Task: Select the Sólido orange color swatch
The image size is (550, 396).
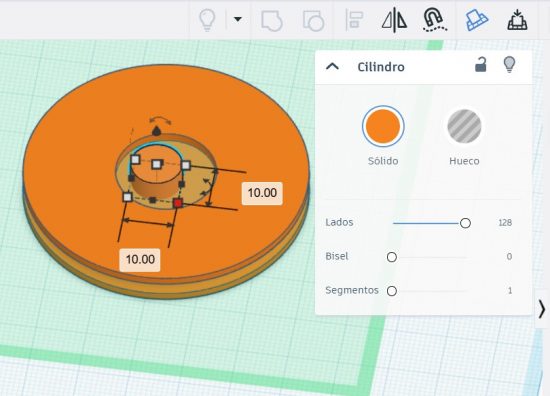Action: pyautogui.click(x=383, y=126)
